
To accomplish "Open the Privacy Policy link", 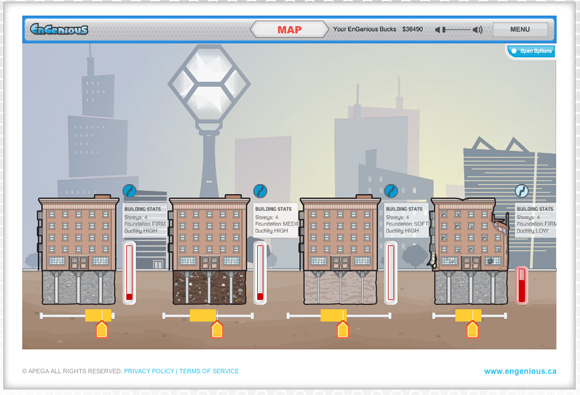I will (x=149, y=371).
